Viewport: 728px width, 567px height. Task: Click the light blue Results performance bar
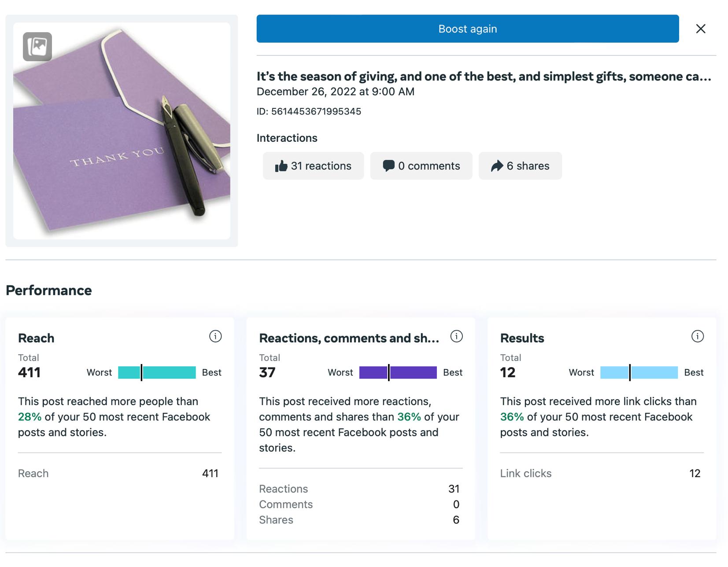coord(639,372)
